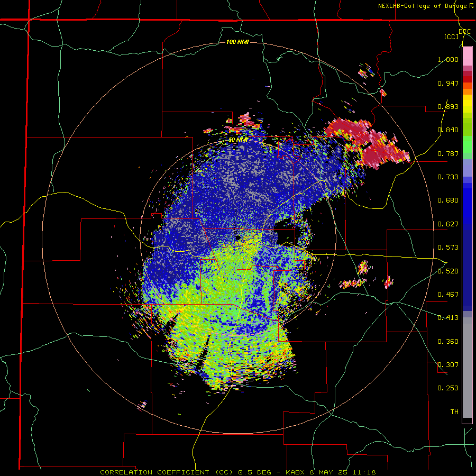This screenshot has width=476, height=476.
Task: Pick the yellow legend color band
Action: [467, 104]
